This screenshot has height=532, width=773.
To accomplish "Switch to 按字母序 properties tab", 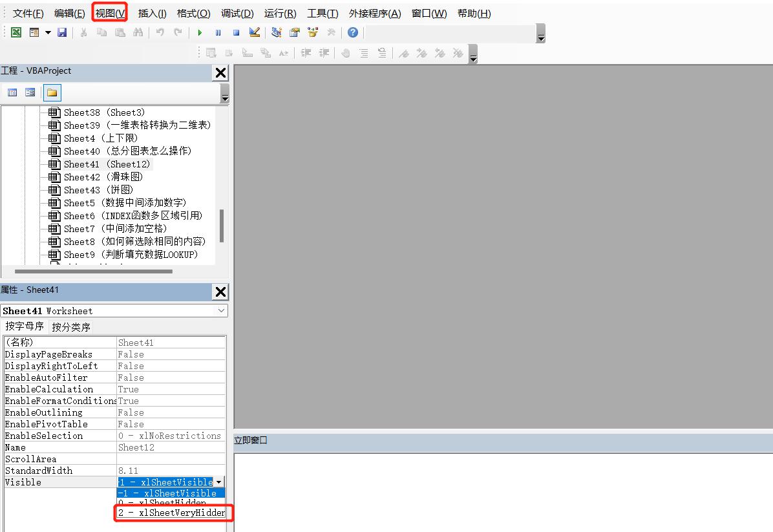I will [x=25, y=326].
